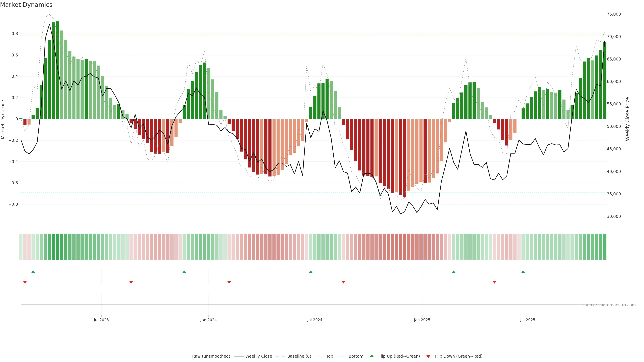This screenshot has width=644, height=362.
Task: Toggle the Weekly Close legend entry
Action: point(258,356)
